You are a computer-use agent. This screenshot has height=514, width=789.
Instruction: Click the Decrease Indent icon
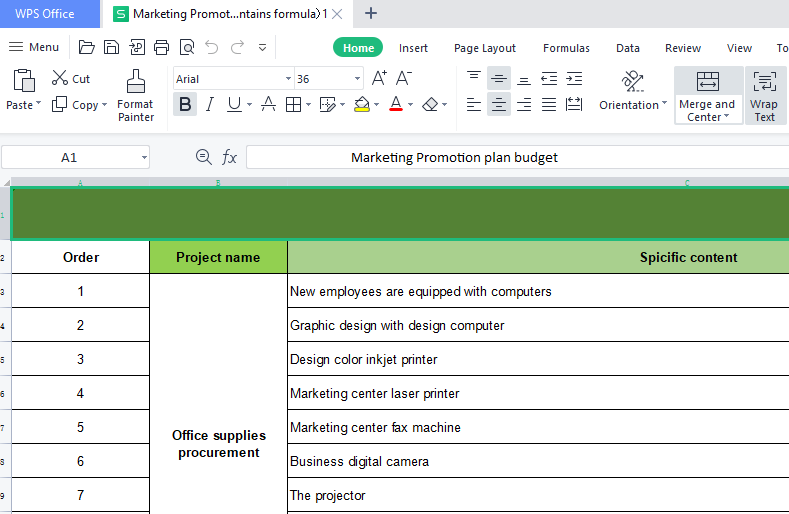coord(549,79)
